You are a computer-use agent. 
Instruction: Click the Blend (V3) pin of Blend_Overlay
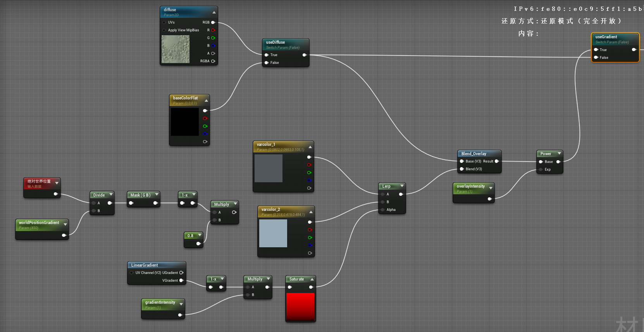462,169
